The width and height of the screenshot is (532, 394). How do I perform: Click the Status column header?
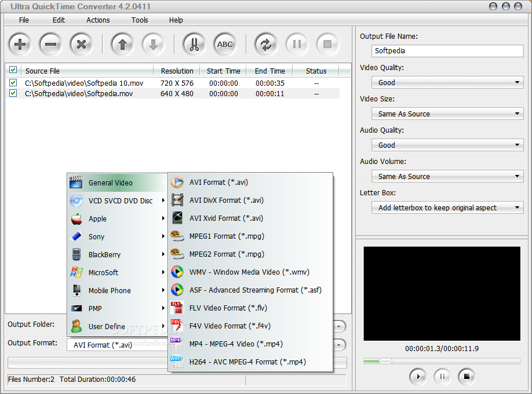coord(316,71)
